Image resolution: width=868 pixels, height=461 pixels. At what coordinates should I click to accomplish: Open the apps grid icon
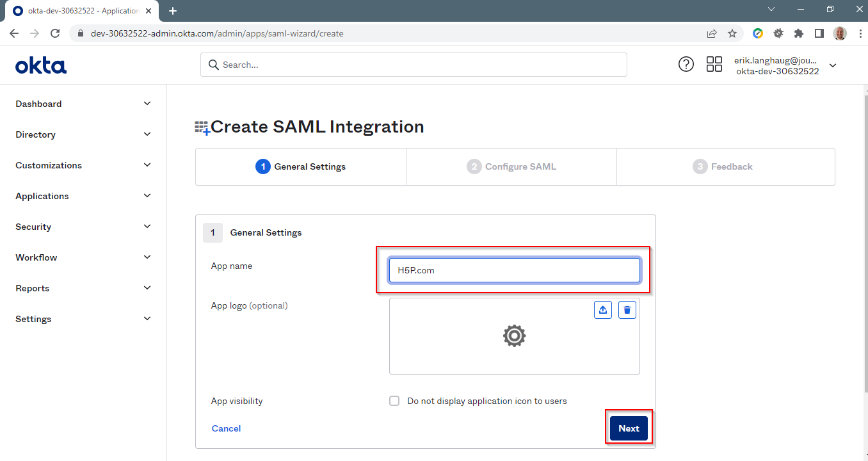[714, 64]
